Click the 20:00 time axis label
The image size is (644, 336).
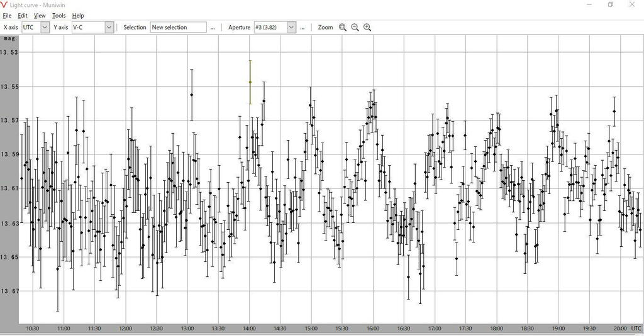tap(620, 328)
